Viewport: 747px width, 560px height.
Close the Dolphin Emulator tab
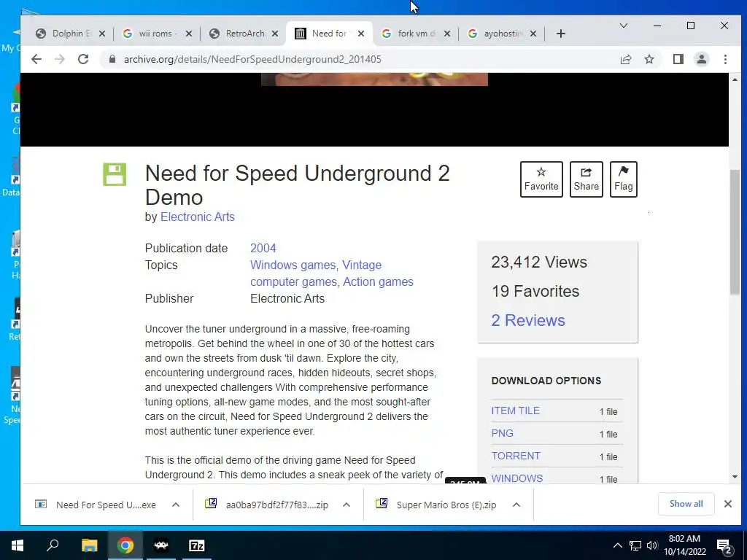point(102,34)
